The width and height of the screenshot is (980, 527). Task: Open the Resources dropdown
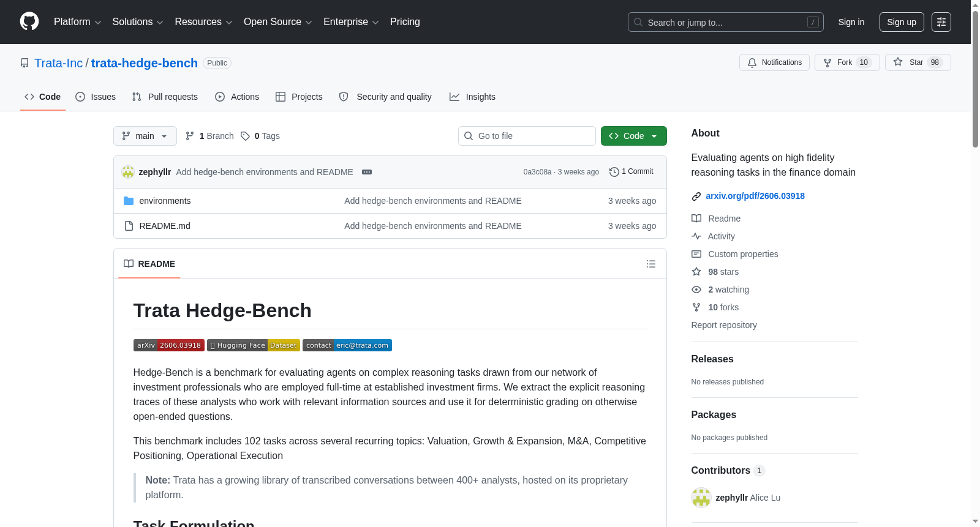point(203,22)
